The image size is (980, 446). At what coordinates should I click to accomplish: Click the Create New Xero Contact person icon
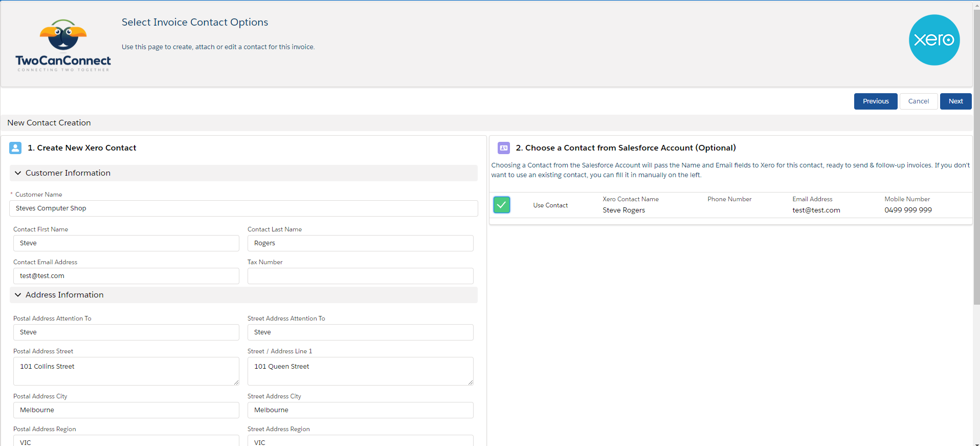(15, 148)
